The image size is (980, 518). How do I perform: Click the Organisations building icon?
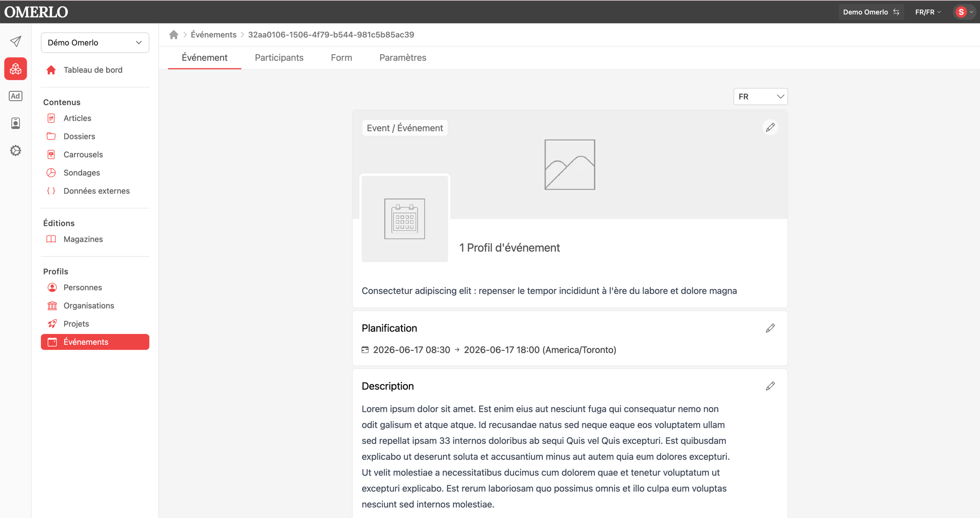coord(52,305)
